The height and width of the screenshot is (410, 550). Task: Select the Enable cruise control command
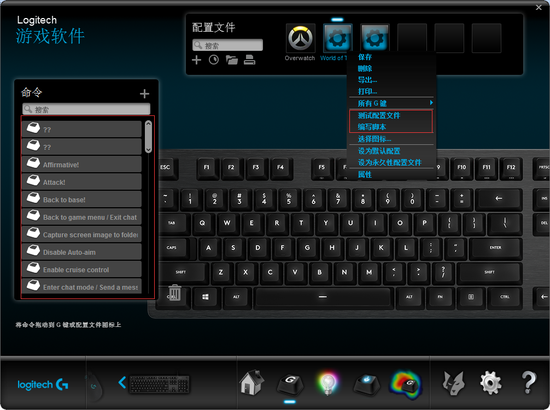point(81,269)
